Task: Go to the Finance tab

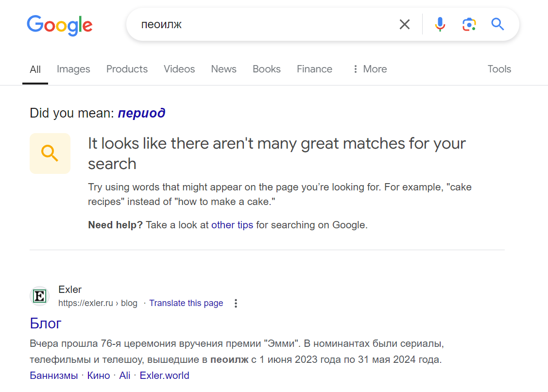Action: [314, 69]
